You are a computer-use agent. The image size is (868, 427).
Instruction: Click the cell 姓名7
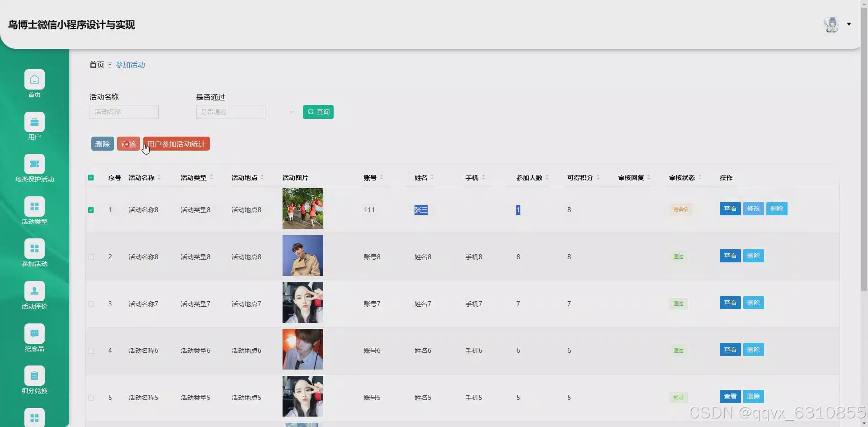coord(423,304)
